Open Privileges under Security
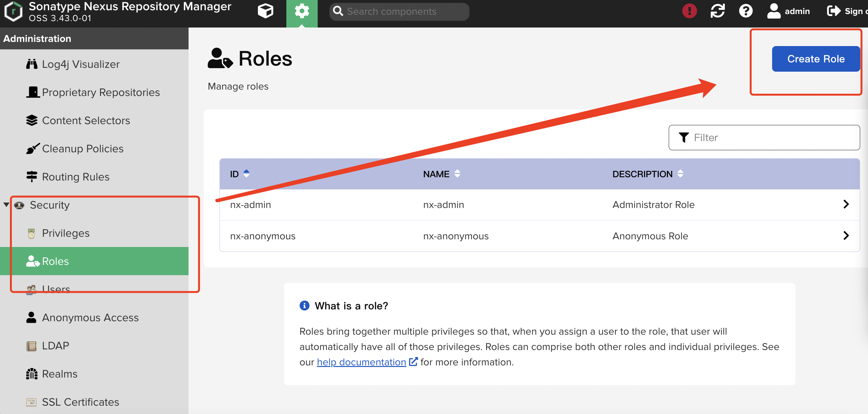 pos(66,233)
